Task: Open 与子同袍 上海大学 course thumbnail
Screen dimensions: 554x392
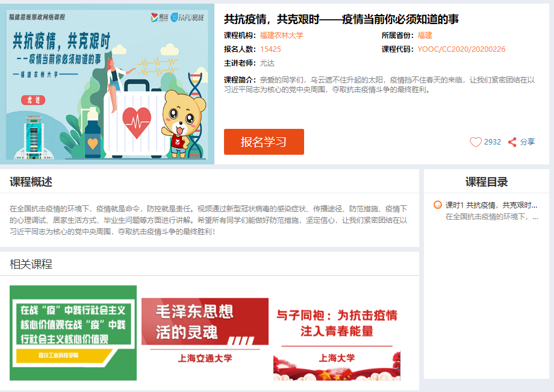Action: pos(337,339)
